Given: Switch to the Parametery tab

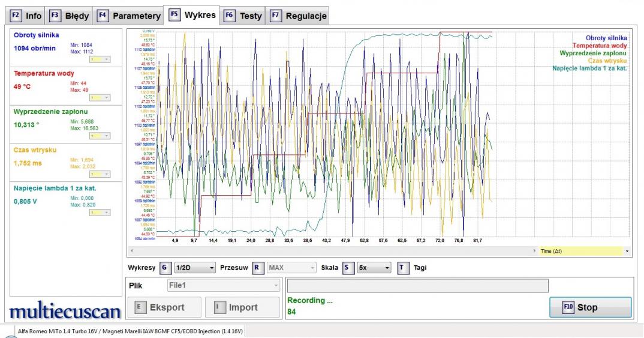Looking at the screenshot, I should pos(130,16).
